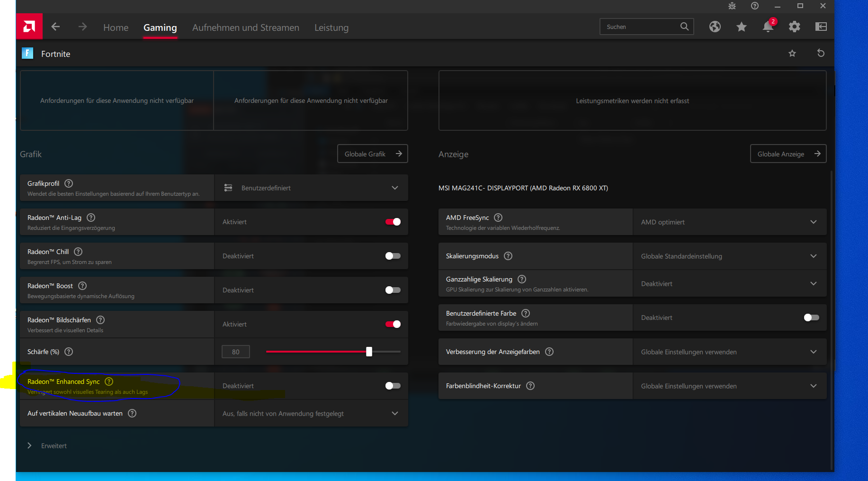The image size is (868, 481).
Task: Disable Radeon Anti-Lag toggle
Action: (393, 222)
